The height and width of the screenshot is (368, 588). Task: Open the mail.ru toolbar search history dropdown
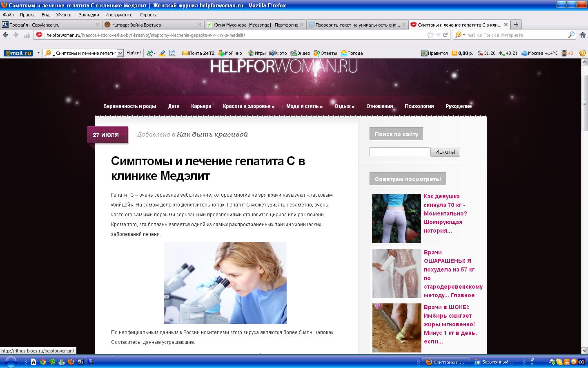click(120, 53)
